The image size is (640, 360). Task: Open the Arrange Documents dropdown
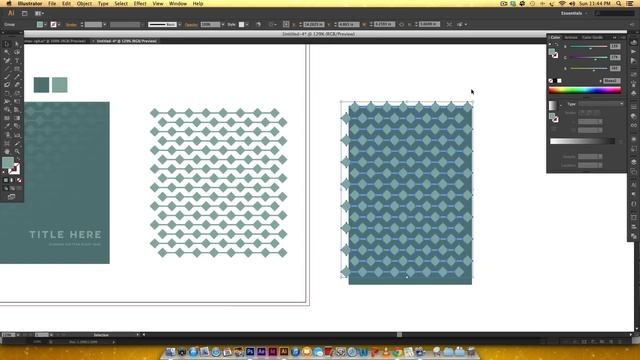[x=39, y=13]
